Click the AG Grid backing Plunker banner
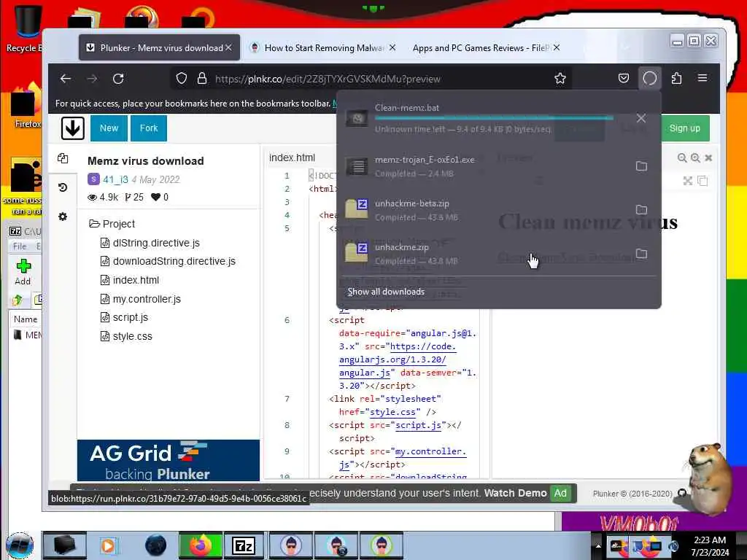 (x=169, y=461)
